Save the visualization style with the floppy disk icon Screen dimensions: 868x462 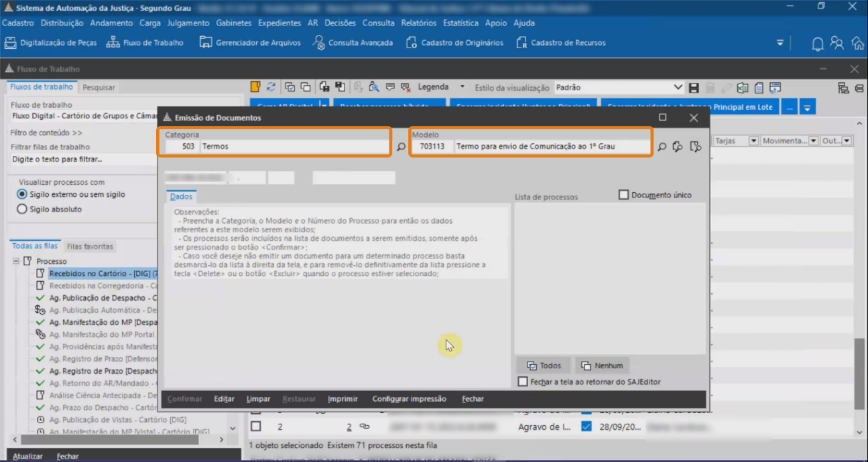tap(694, 88)
